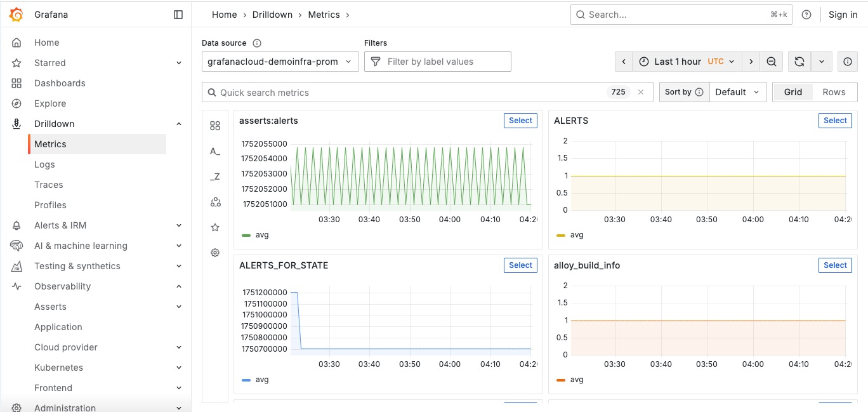Open bookmarks star icon in side toolbar
868x412 pixels.
215,227
